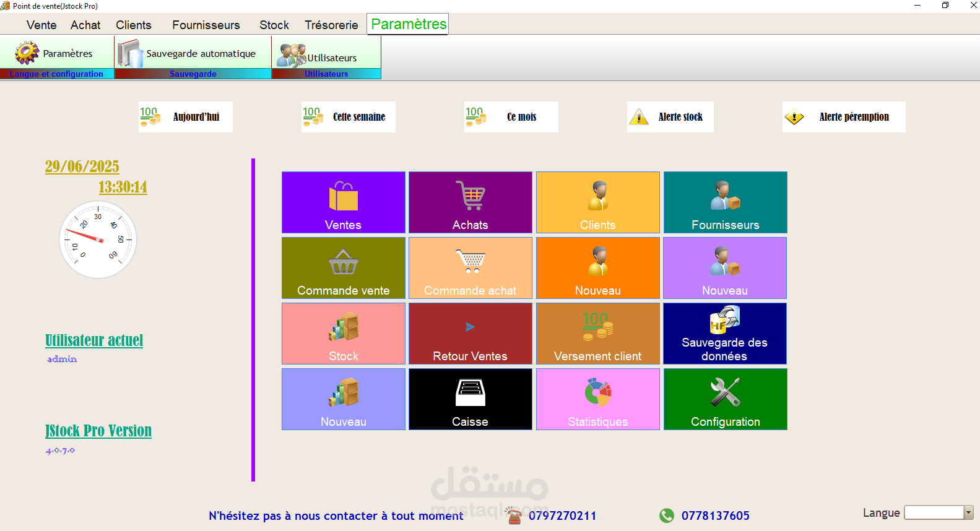The width and height of the screenshot is (980, 531).
Task: Select the Paramètres tab
Action: [409, 24]
